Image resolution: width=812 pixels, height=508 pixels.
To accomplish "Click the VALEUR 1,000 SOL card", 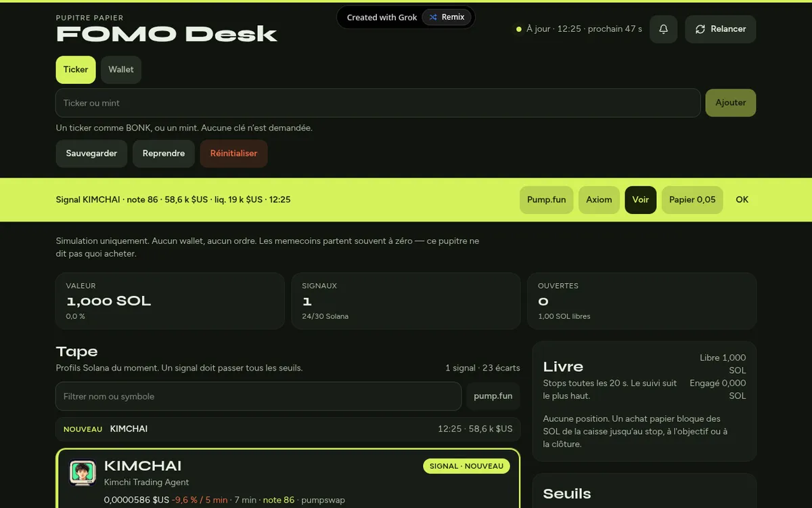I will (170, 301).
